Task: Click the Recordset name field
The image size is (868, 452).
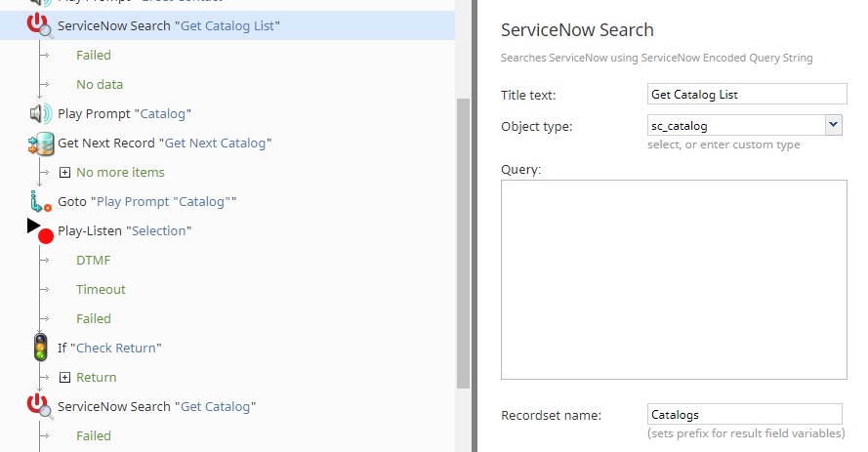Action: tap(745, 414)
